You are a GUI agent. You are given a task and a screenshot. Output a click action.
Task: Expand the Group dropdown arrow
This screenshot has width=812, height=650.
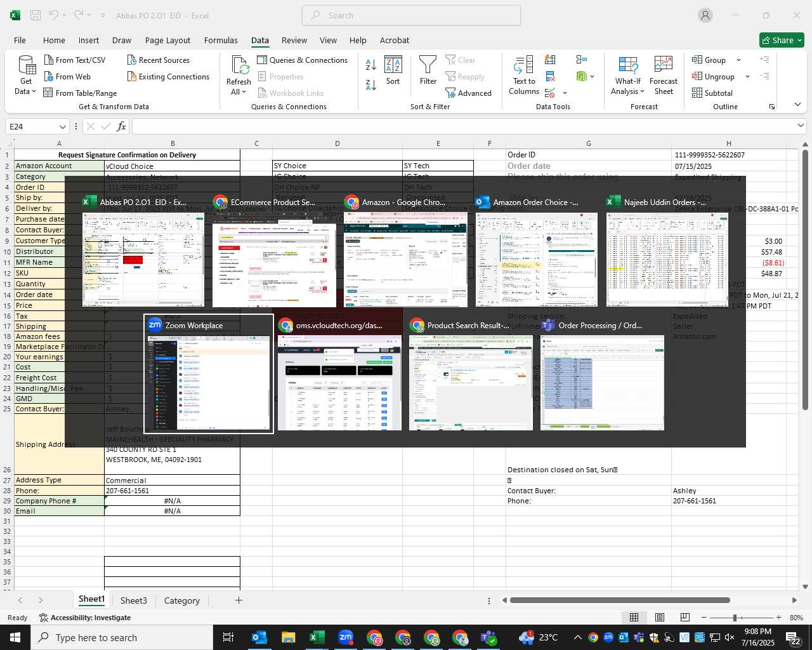click(738, 60)
